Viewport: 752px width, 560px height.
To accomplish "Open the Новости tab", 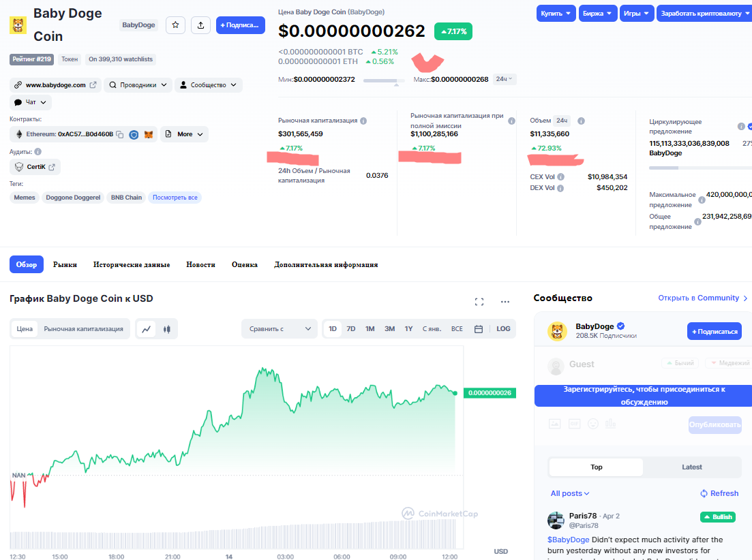I will click(200, 264).
